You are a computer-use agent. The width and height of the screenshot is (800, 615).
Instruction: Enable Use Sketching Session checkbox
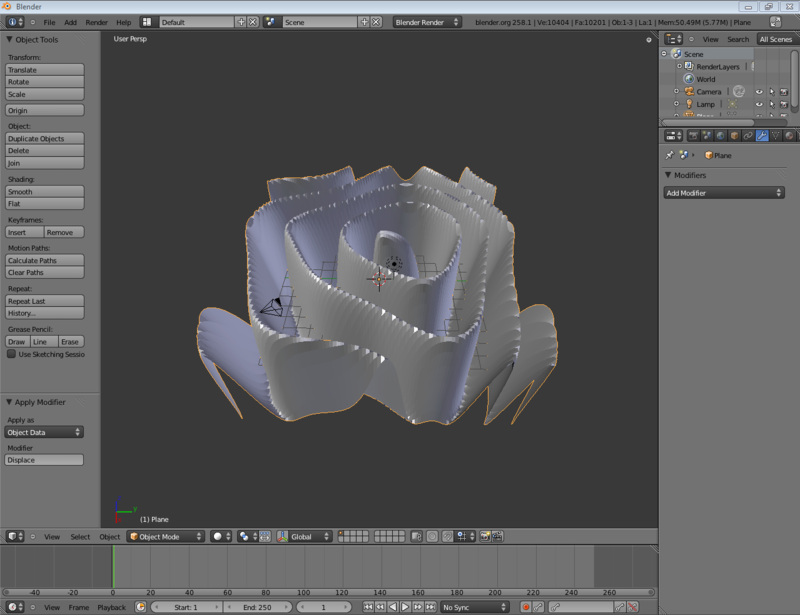[11, 354]
